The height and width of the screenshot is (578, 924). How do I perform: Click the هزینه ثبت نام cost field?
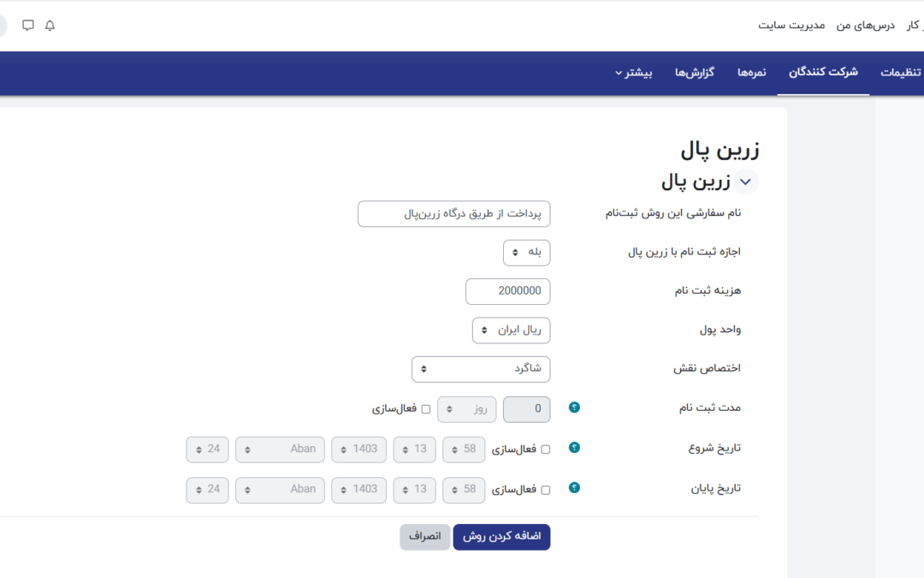[x=508, y=291]
